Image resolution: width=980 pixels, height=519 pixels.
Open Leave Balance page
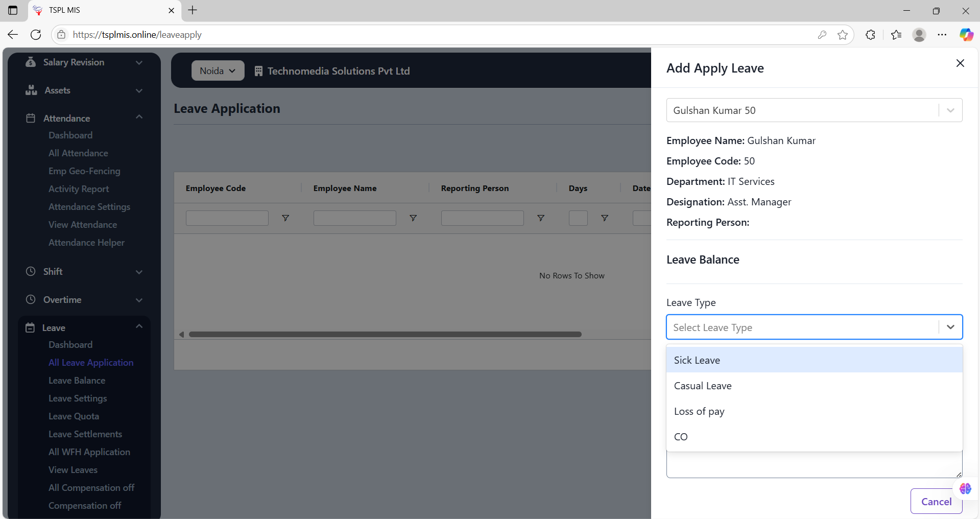(x=77, y=381)
